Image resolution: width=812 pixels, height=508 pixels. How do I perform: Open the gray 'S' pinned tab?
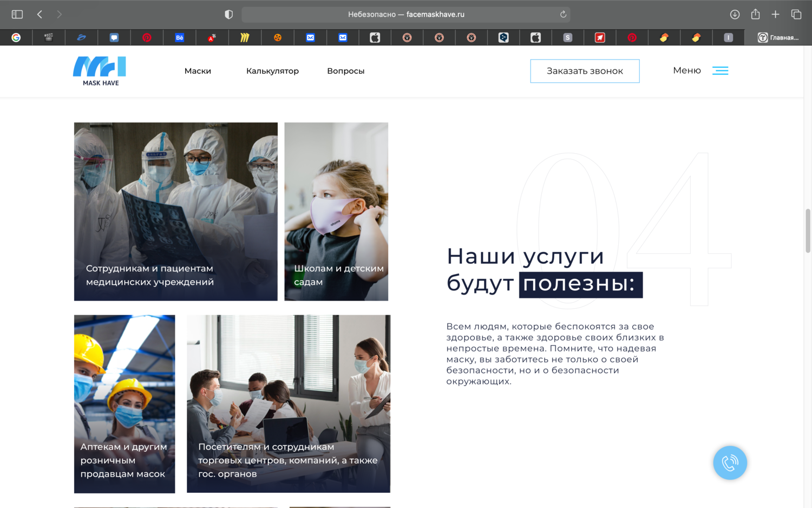[x=567, y=37]
